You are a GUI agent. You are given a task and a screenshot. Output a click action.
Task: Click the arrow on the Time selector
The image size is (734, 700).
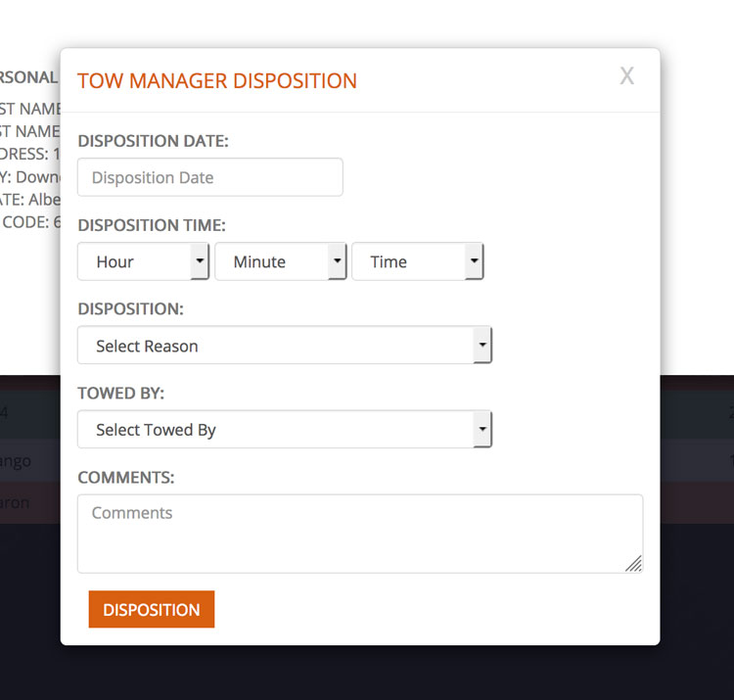475,261
